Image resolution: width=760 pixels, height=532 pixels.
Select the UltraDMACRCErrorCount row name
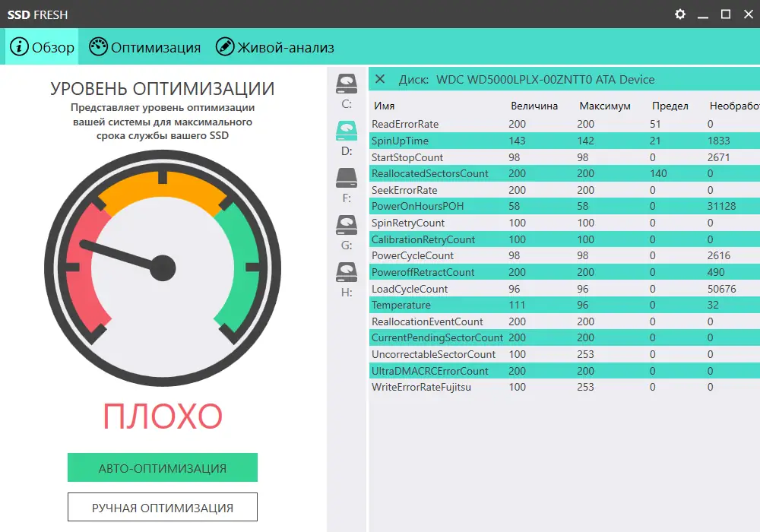[x=430, y=371]
